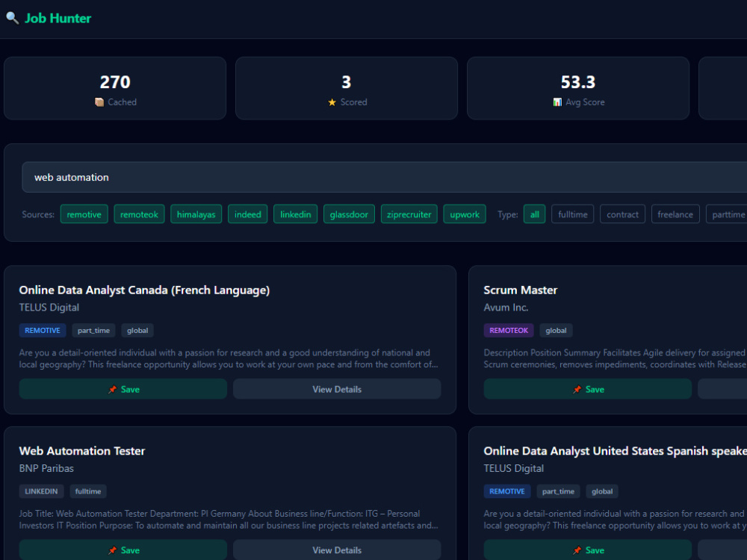Select the contract job type filter
747x560 pixels.
tap(622, 214)
